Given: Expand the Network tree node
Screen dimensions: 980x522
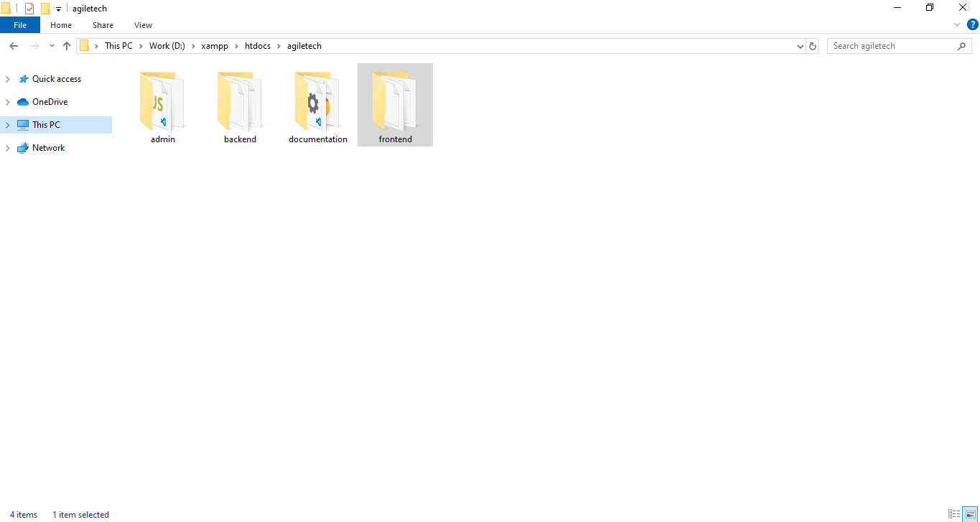Looking at the screenshot, I should point(8,148).
